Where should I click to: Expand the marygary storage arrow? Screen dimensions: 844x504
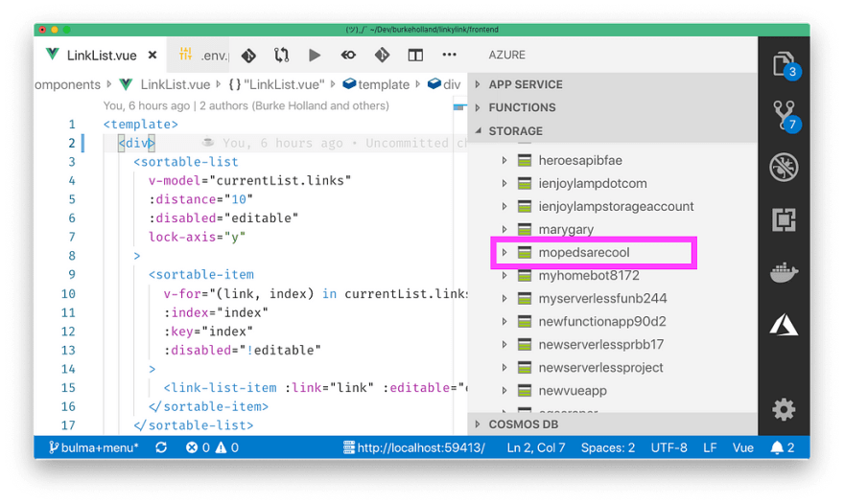coord(504,230)
